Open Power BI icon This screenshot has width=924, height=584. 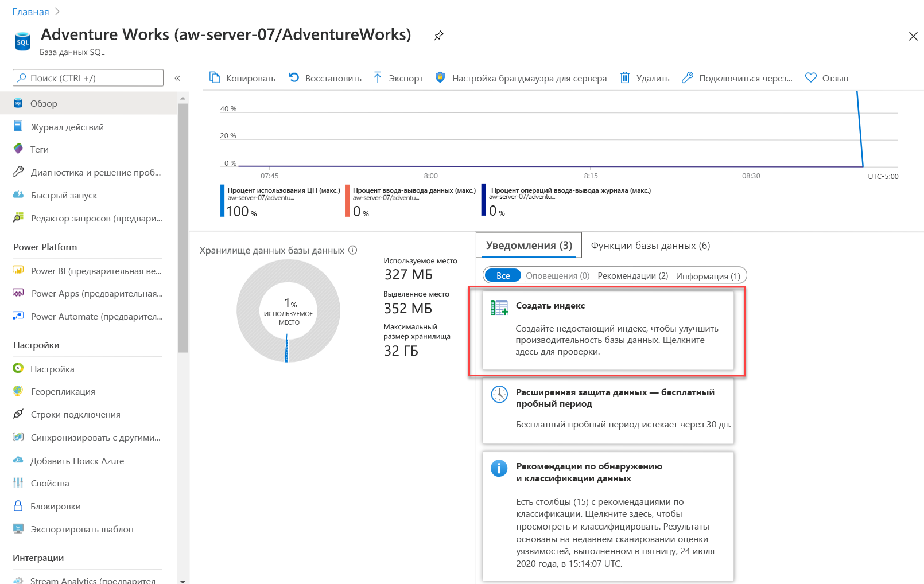pos(18,270)
